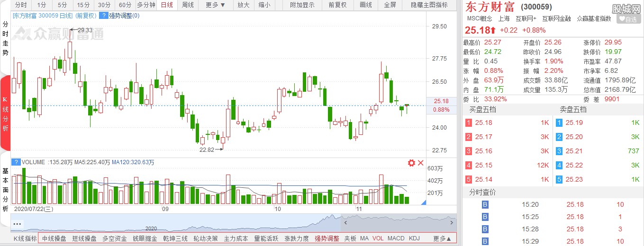
Task: Click B marker for 15:28 trade
Action: (485, 229)
